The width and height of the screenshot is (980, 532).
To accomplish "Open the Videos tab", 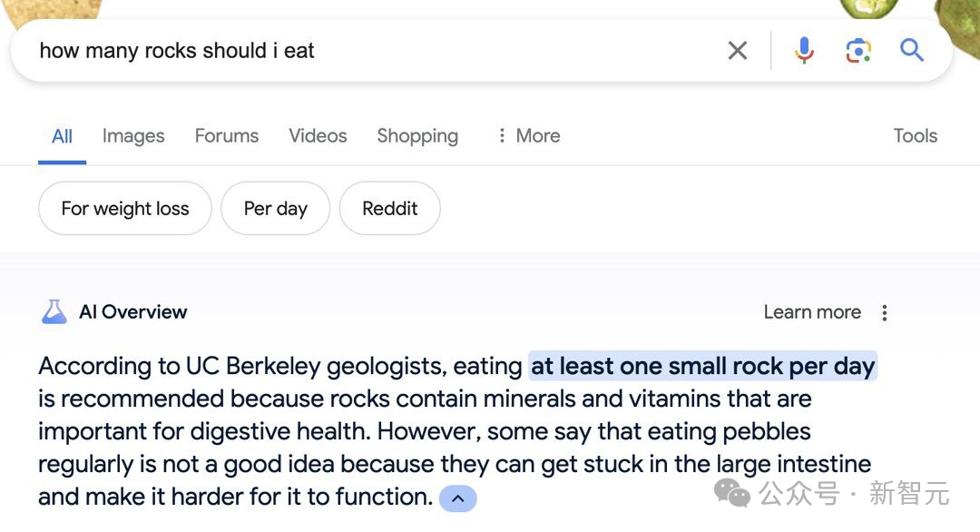I will (x=318, y=136).
